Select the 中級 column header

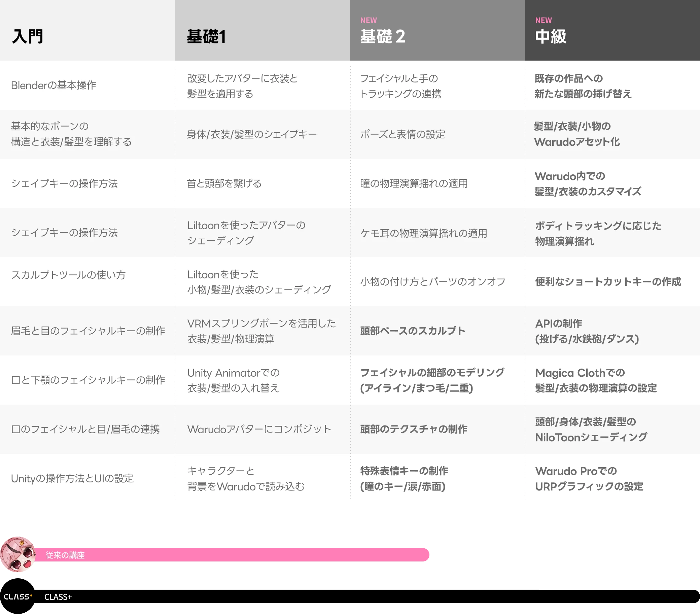[612, 30]
